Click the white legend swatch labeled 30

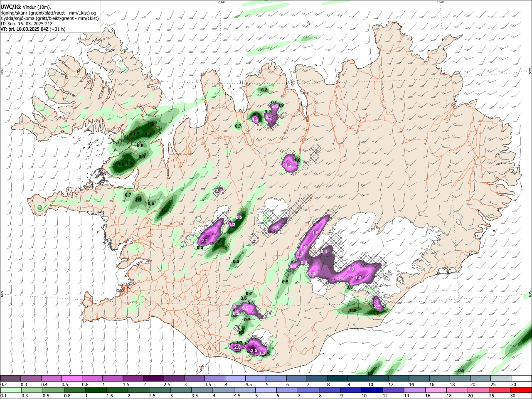[x=521, y=379]
